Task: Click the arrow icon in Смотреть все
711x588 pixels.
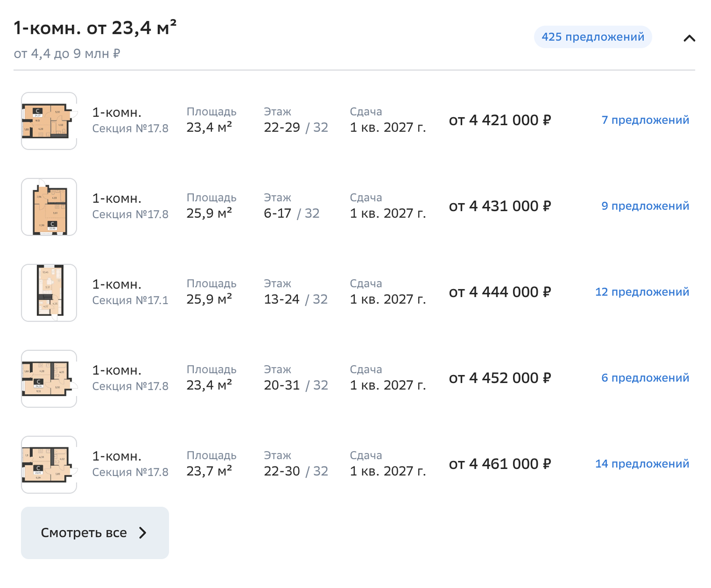Action: click(x=143, y=533)
